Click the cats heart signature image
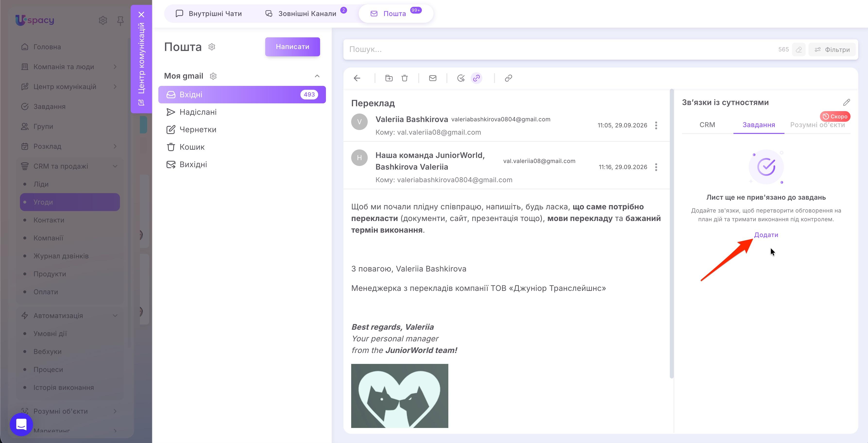The height and width of the screenshot is (443, 868). tap(400, 396)
